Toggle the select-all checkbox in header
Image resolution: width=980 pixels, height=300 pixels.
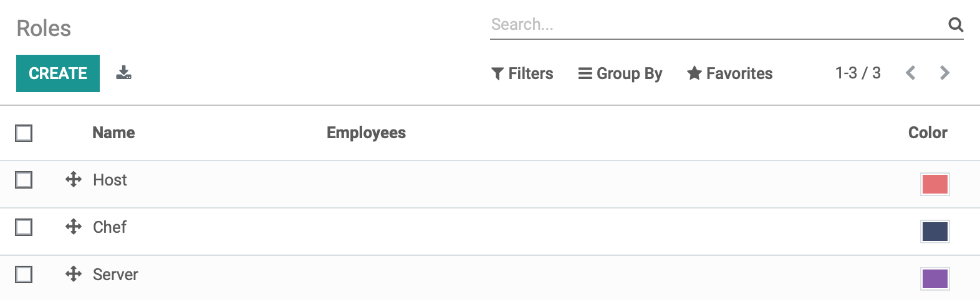(x=24, y=133)
